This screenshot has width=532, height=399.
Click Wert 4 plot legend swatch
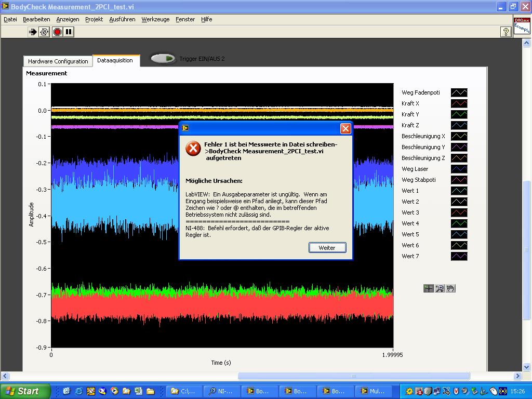pyautogui.click(x=459, y=223)
